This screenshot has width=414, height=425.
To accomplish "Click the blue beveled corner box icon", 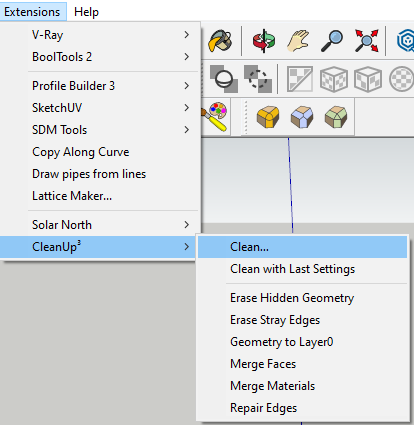I will (302, 117).
